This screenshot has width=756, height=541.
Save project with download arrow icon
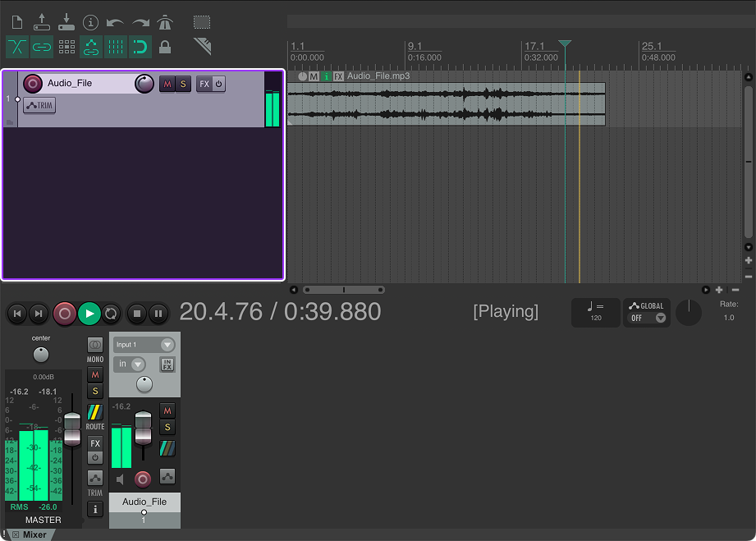(x=66, y=22)
